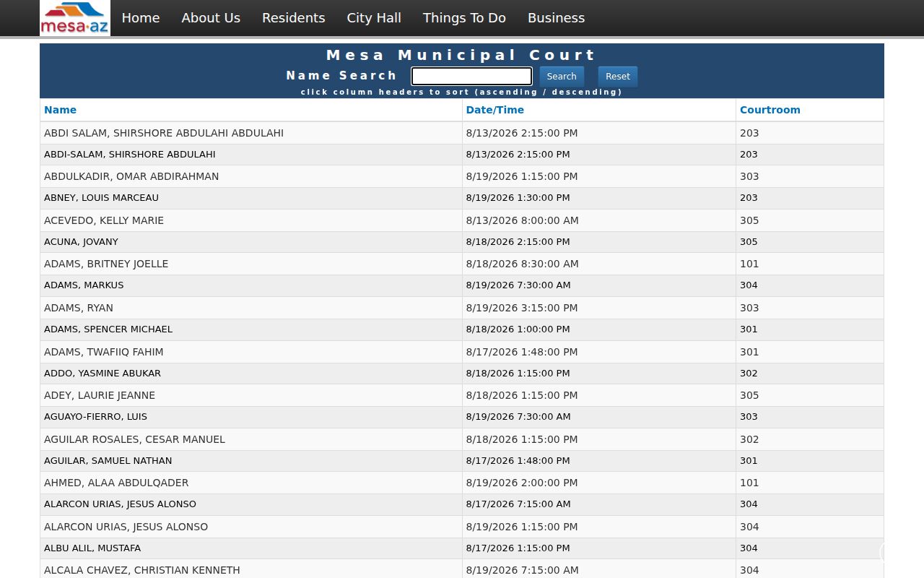Select ALCALA CHAVEZ, CHRISTIAN KENNETH name

[142, 570]
